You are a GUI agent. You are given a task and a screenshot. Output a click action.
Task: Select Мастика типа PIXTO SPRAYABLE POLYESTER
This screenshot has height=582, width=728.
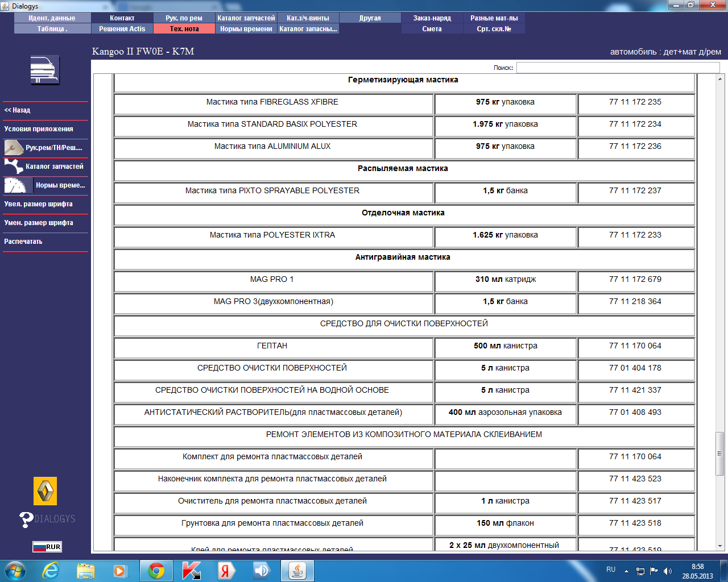[273, 192]
